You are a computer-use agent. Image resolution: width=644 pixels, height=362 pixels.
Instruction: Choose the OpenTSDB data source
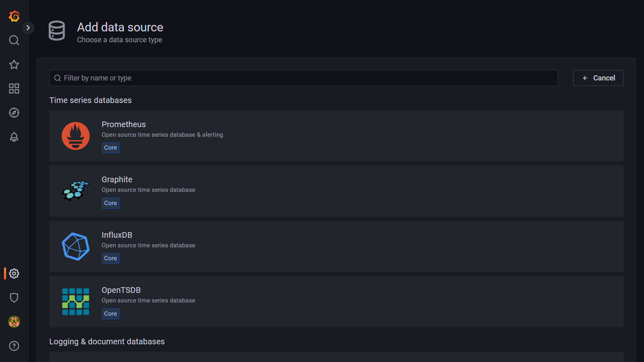336,302
